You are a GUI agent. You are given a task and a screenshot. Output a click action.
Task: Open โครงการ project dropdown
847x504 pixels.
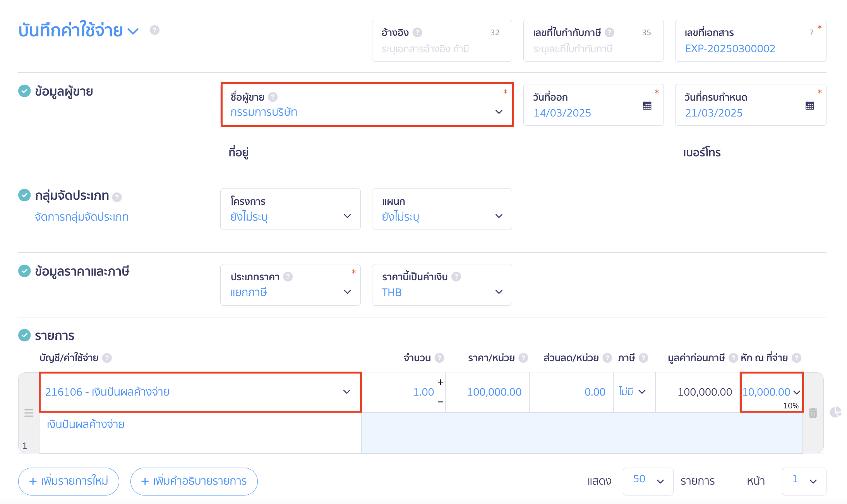[x=290, y=209]
